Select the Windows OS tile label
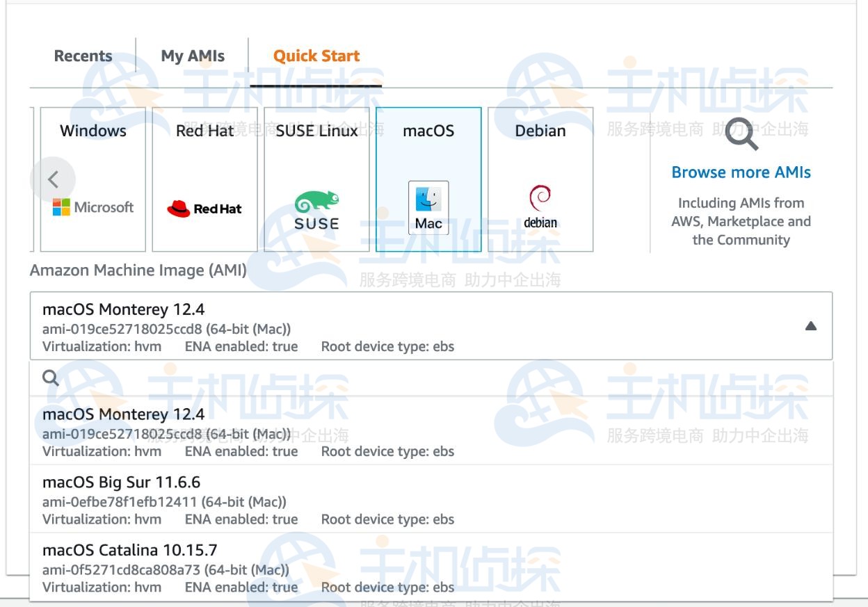Viewport: 868px width, 607px height. tap(93, 131)
